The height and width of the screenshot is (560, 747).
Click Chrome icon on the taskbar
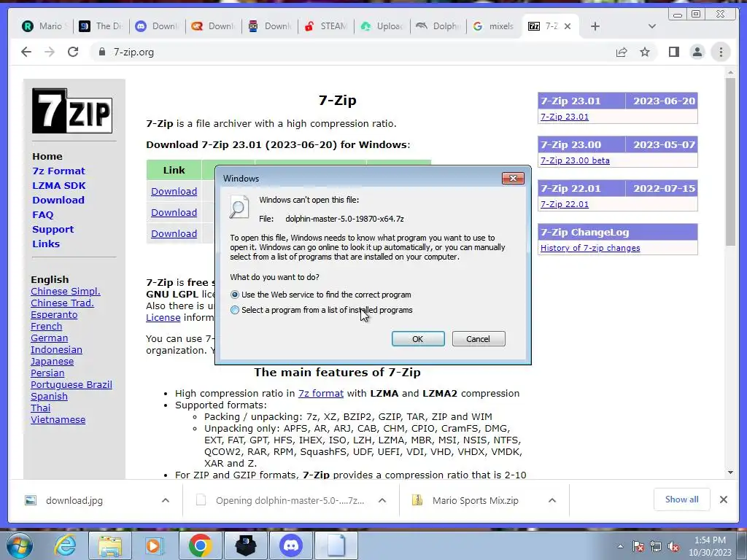(200, 545)
